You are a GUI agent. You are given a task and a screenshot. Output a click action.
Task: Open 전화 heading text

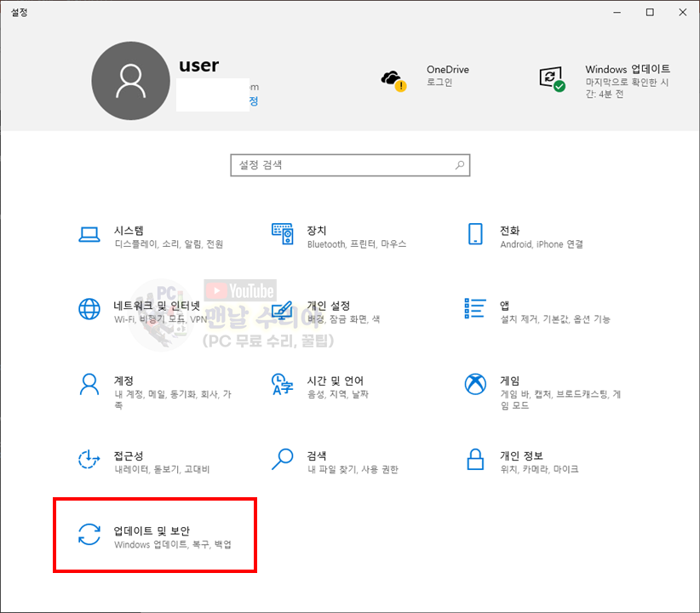[x=509, y=231]
